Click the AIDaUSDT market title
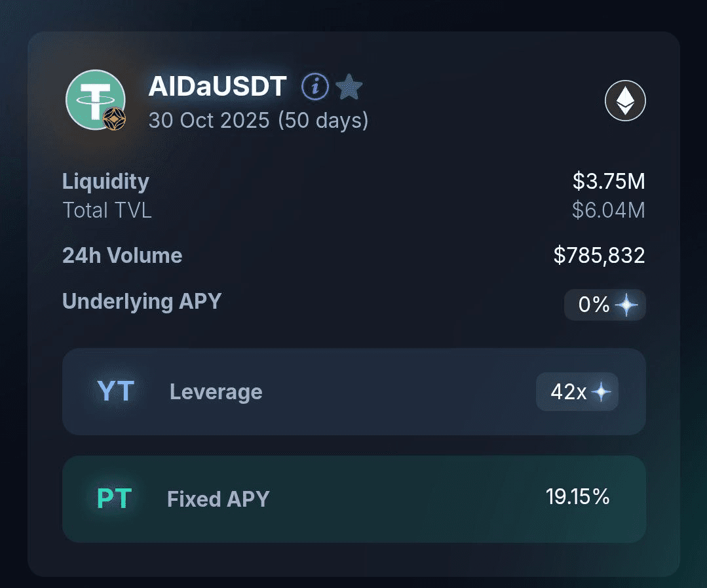The height and width of the screenshot is (588, 707). click(218, 86)
